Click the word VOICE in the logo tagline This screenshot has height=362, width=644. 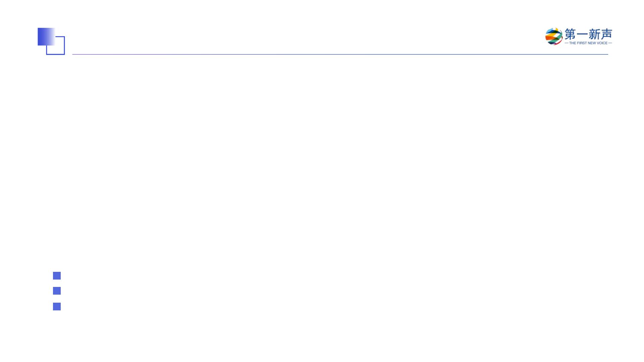(x=602, y=43)
